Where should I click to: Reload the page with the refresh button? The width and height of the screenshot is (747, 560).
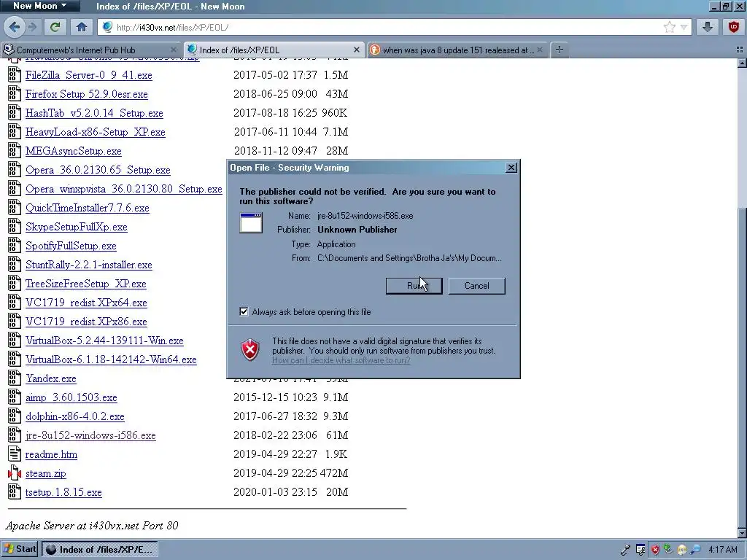55,27
